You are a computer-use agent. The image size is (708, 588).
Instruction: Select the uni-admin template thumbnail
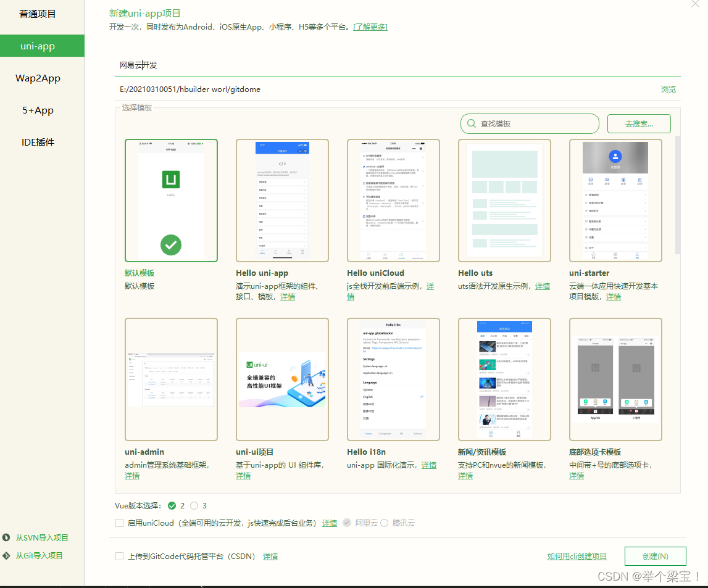171,379
